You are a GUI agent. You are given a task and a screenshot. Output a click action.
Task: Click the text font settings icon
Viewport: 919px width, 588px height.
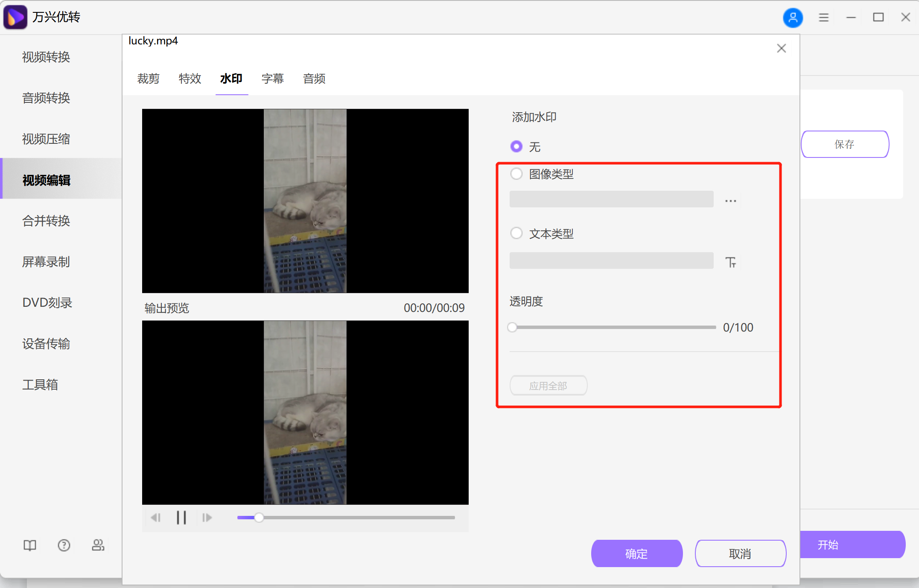point(731,262)
